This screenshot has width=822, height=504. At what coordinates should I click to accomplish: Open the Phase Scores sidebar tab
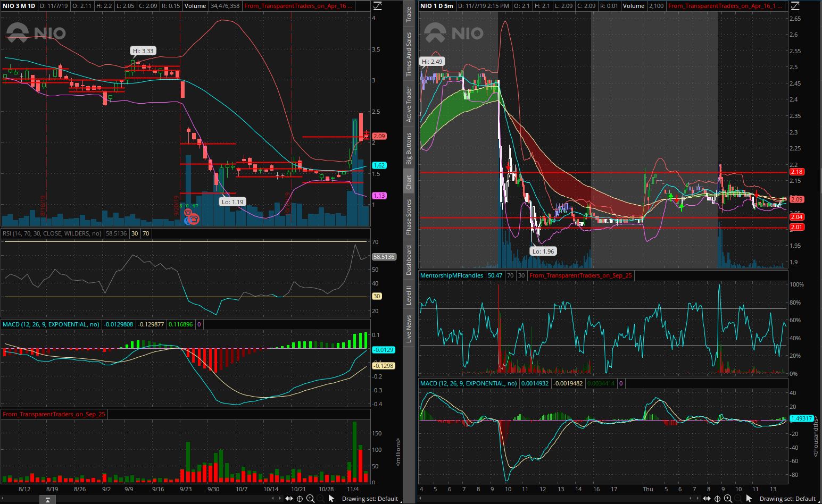point(409,216)
